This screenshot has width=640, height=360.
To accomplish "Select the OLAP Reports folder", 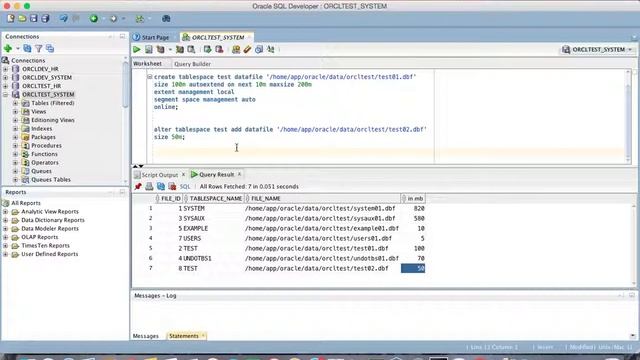I will (x=40, y=237).
